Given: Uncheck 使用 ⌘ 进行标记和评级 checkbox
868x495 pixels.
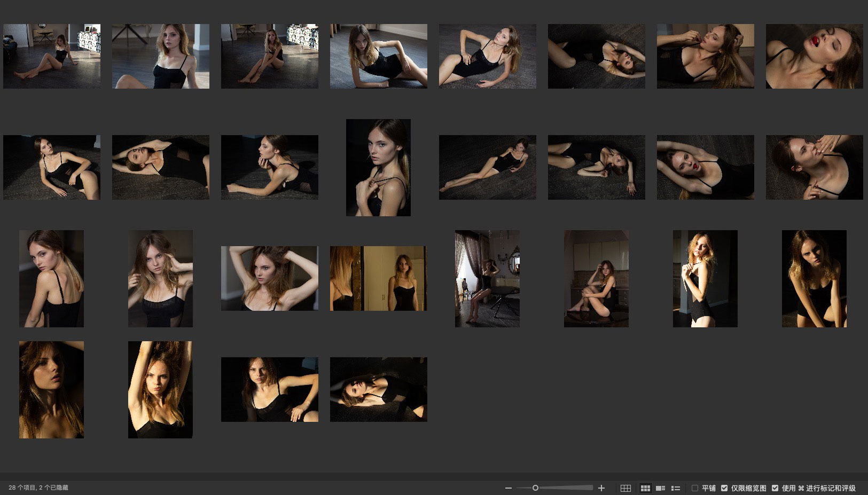Looking at the screenshot, I should (775, 488).
